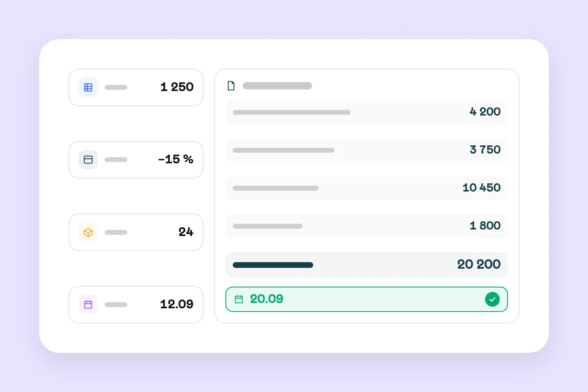Click the green calendar icon beside 20.09
The height and width of the screenshot is (392, 588).
(x=239, y=299)
